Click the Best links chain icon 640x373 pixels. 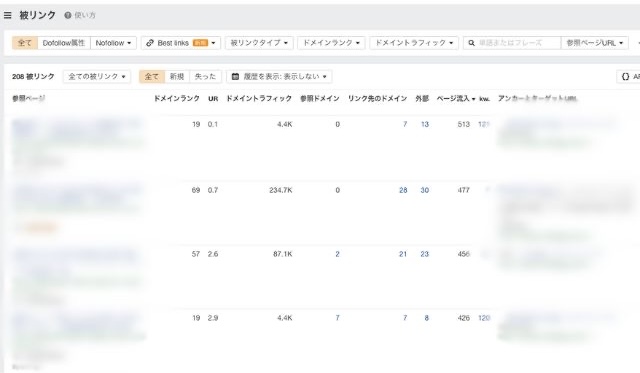[x=150, y=43]
